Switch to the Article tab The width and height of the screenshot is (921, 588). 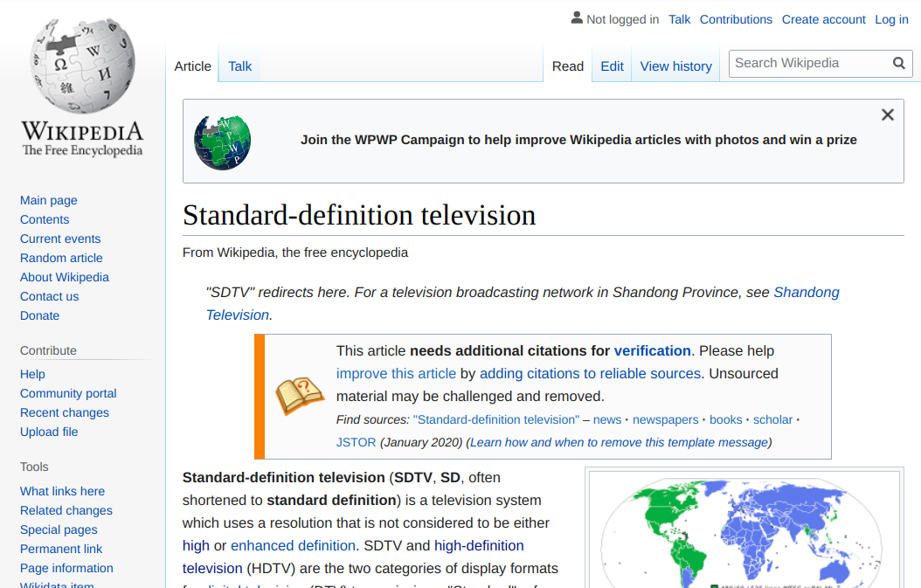point(192,66)
